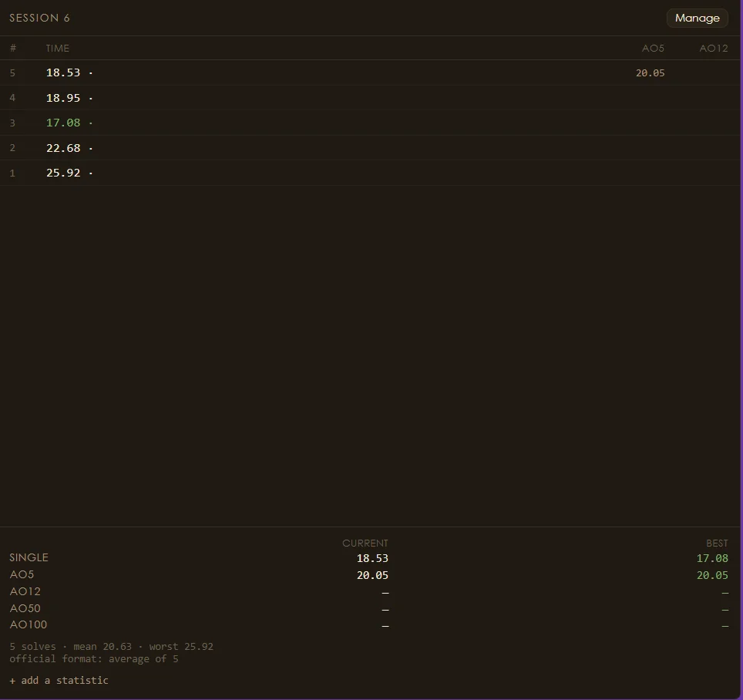Click the best AO5 value 20.05 in stats

coord(712,575)
